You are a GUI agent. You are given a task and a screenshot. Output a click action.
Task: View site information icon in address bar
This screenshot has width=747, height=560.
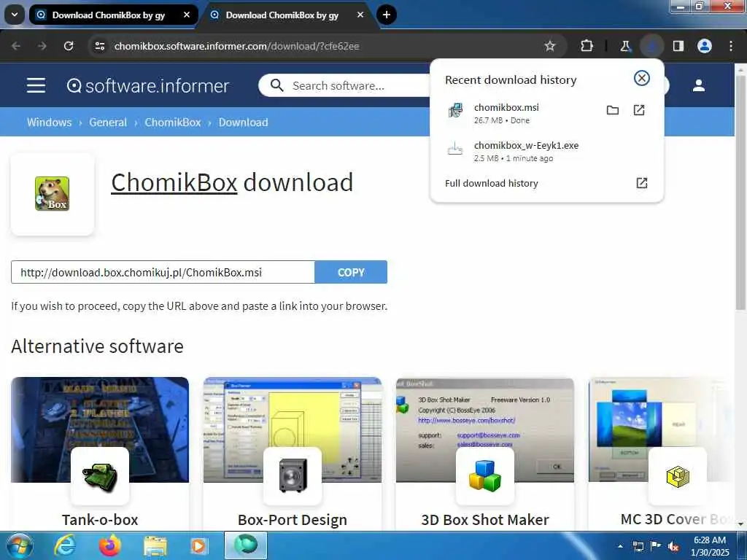[x=99, y=46]
